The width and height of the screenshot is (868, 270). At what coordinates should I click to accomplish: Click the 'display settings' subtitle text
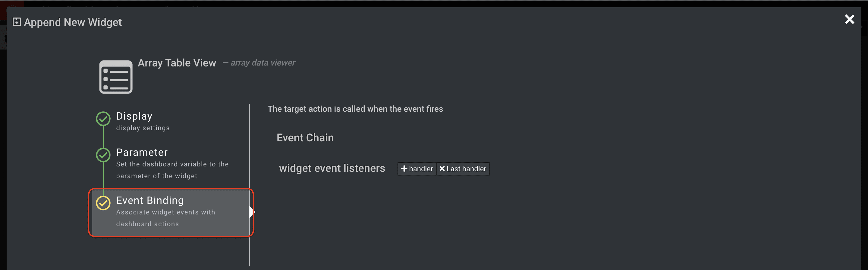[143, 128]
